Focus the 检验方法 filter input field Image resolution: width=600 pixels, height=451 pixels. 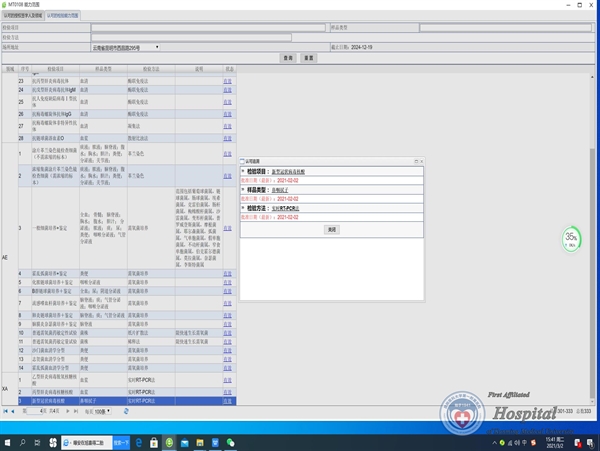191,37
